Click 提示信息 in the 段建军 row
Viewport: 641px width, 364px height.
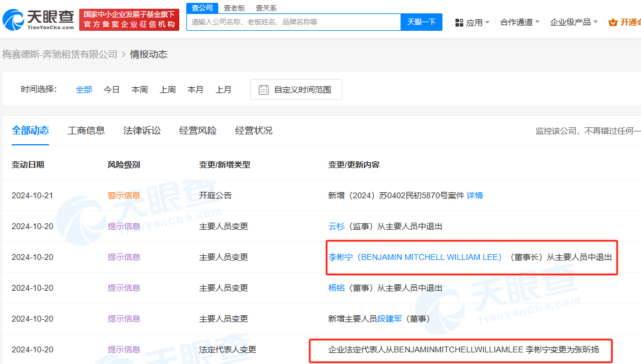(124, 319)
